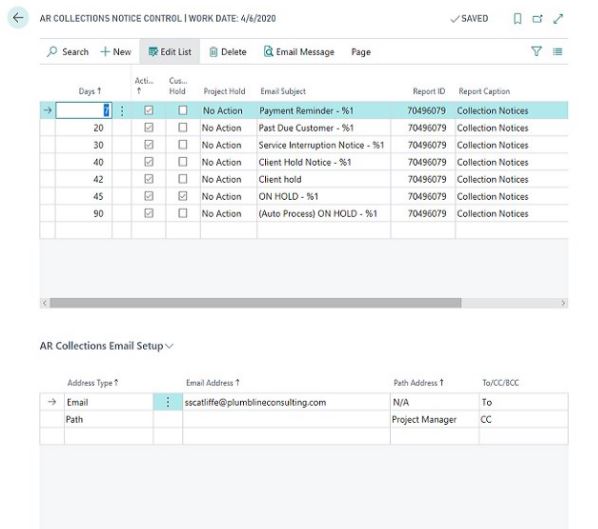
Task: Toggle Customer Hold for Past Due Customer row
Action: tap(183, 127)
